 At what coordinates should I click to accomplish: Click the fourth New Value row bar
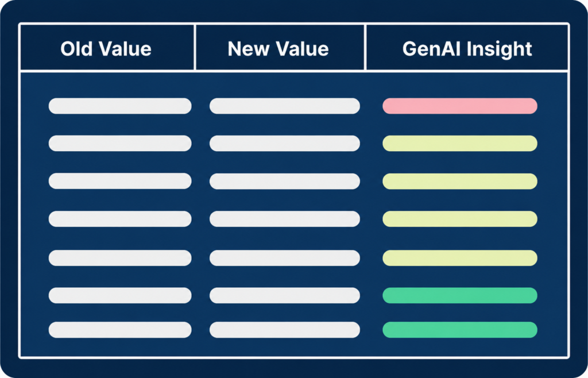pyautogui.click(x=285, y=219)
